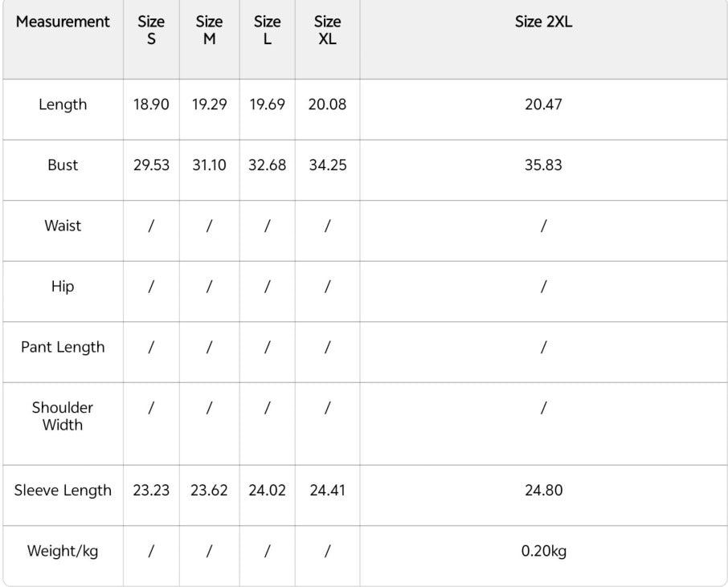Viewport: 728px width, 587px height.
Task: Click the Measurement column header
Action: coord(63,22)
